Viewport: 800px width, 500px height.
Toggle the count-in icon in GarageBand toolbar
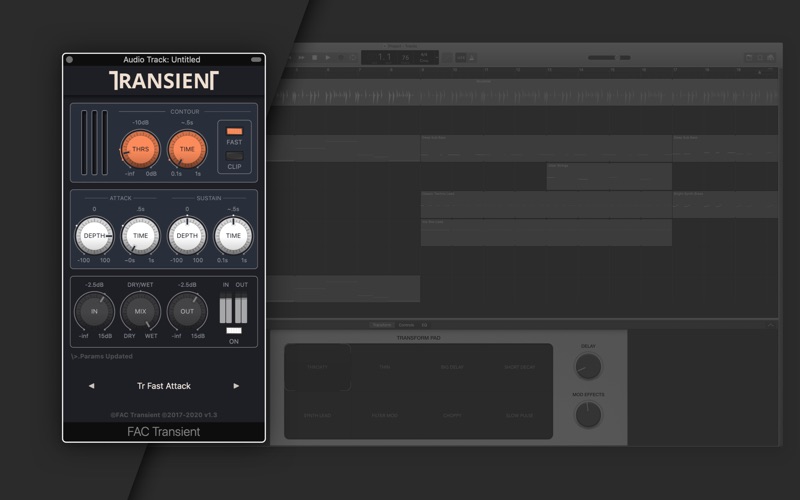[461, 58]
